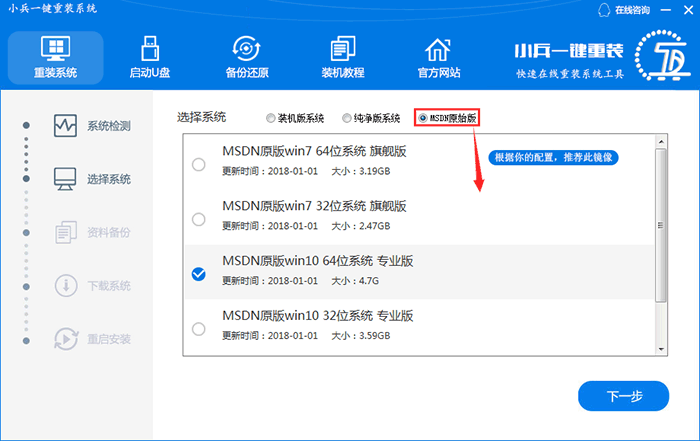Click the 重启安装 step label

[x=108, y=339]
